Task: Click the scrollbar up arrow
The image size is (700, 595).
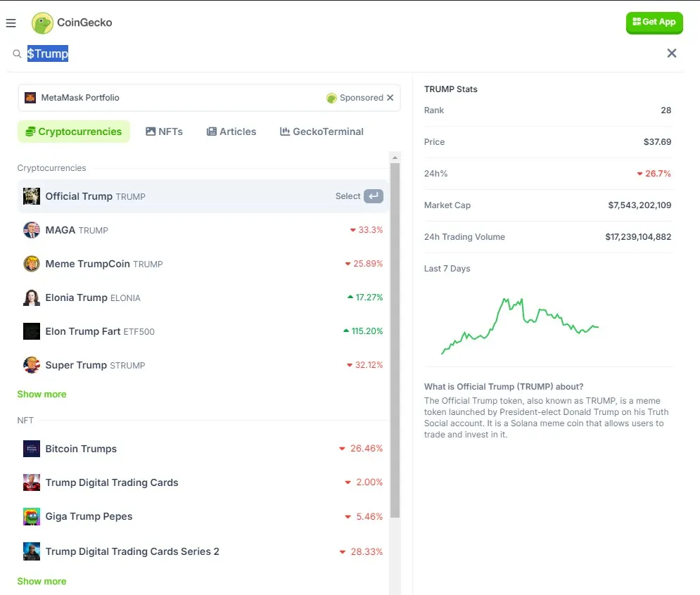Action: 395,158
